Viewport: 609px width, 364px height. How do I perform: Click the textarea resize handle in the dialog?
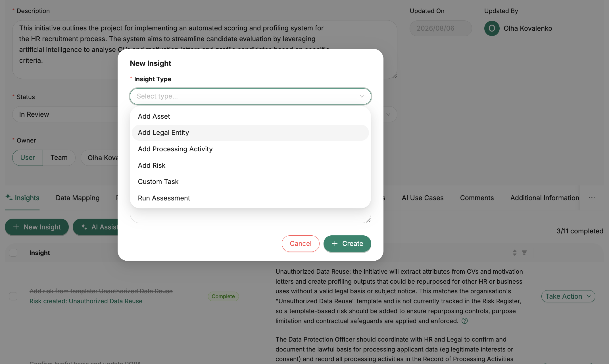pos(368,220)
